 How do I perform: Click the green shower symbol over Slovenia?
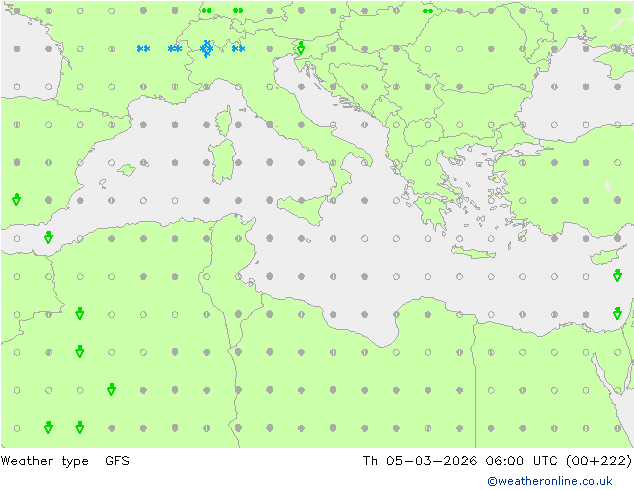[301, 48]
